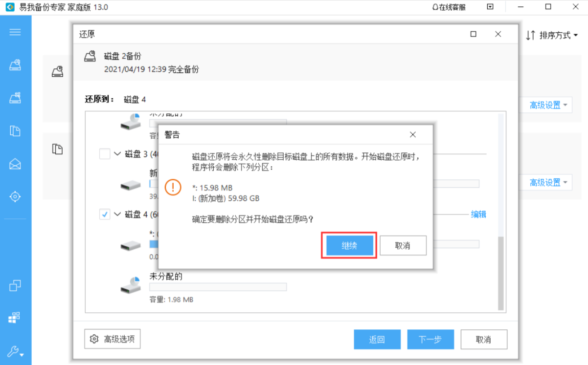Open the tools wrench menu in sidebar
588x365 pixels.
[x=15, y=351]
